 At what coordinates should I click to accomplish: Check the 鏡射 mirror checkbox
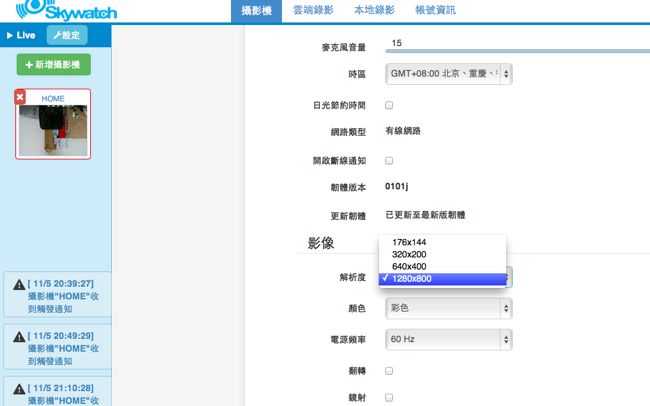coord(389,397)
